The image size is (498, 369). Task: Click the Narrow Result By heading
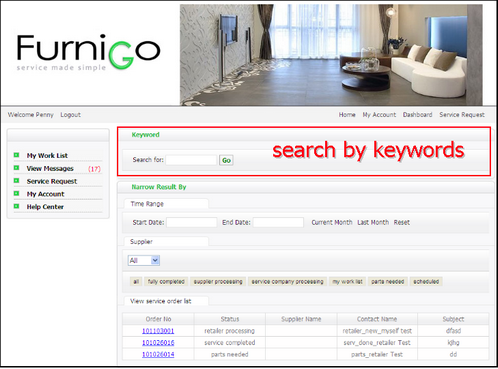159,187
